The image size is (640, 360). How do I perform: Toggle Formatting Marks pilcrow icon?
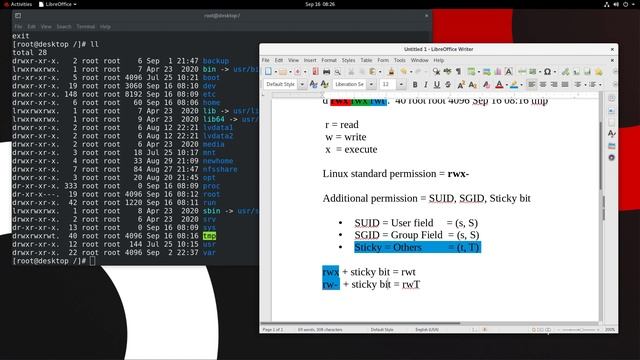point(458,71)
